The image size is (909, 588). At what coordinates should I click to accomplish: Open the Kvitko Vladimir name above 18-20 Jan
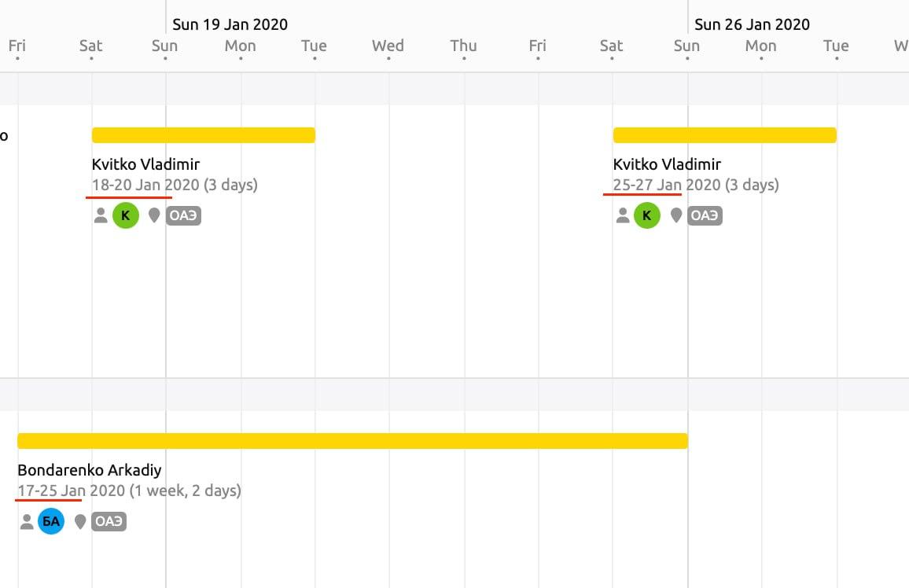point(145,164)
